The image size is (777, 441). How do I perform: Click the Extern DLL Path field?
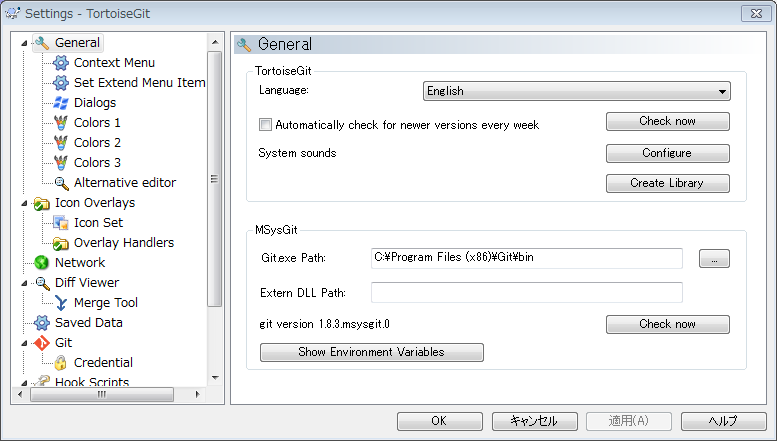click(x=527, y=292)
